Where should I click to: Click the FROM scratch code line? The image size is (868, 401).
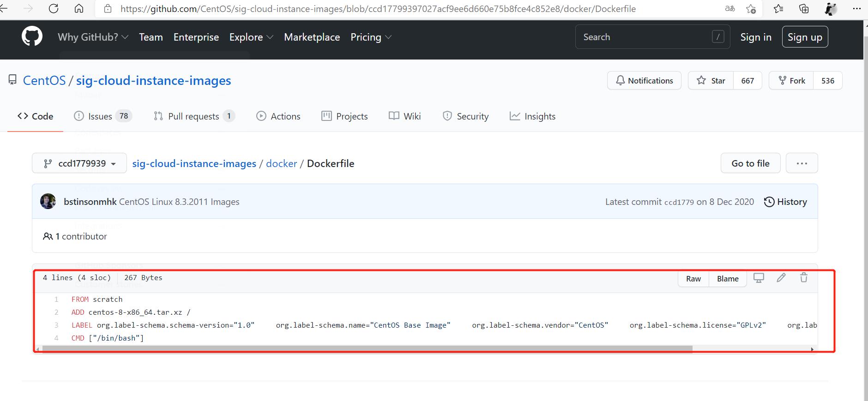click(97, 299)
